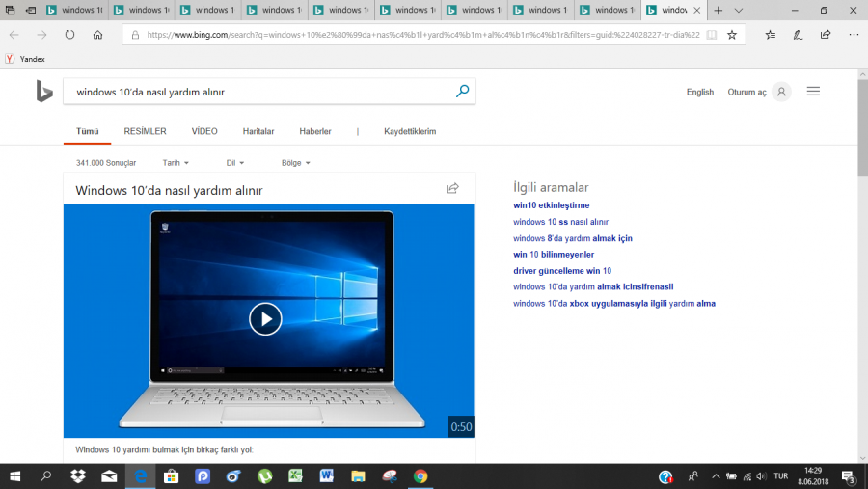This screenshot has width=868, height=489.
Task: Open Mail app from the taskbar
Action: point(109,476)
